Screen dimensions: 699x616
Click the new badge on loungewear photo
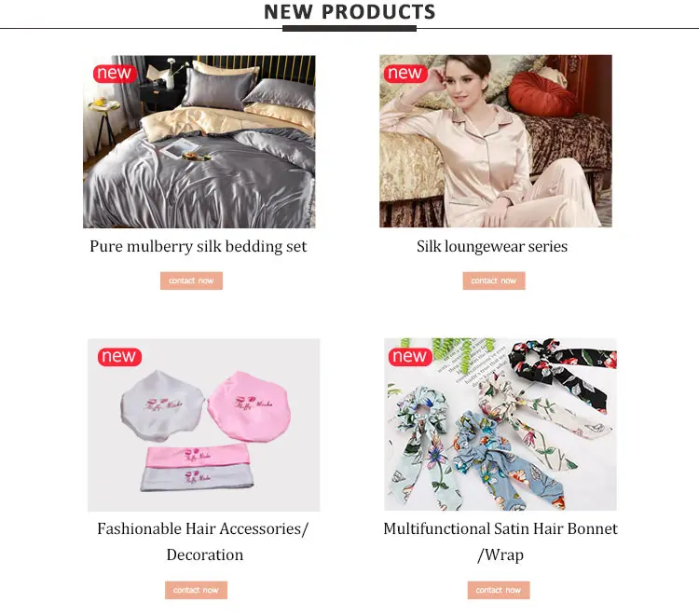pyautogui.click(x=405, y=74)
